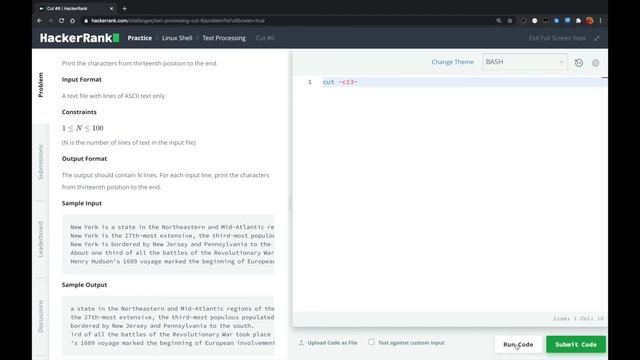This screenshot has width=640, height=360.
Task: Go to the Practice breadcrumb
Action: (x=140, y=38)
